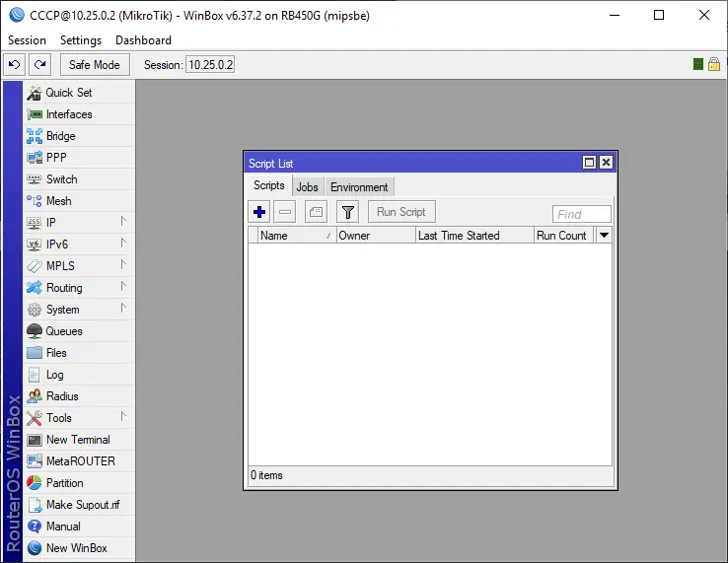This screenshot has height=563, width=728.
Task: Click the remove (minus) script button
Action: pyautogui.click(x=285, y=212)
